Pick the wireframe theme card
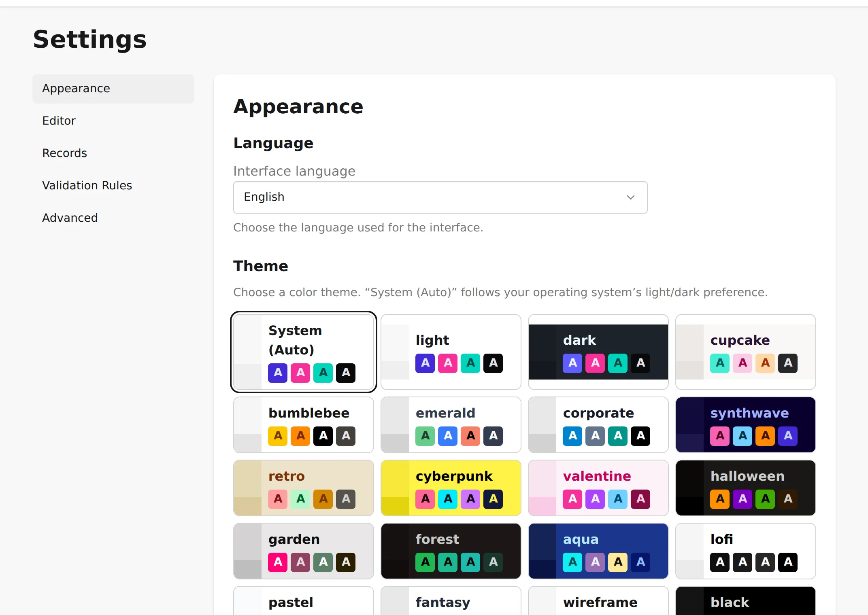 598,601
